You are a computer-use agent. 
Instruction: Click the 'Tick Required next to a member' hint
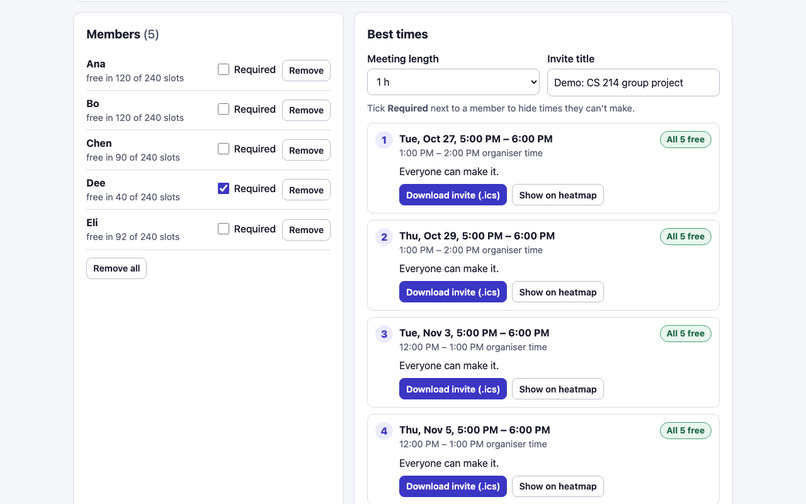click(501, 109)
